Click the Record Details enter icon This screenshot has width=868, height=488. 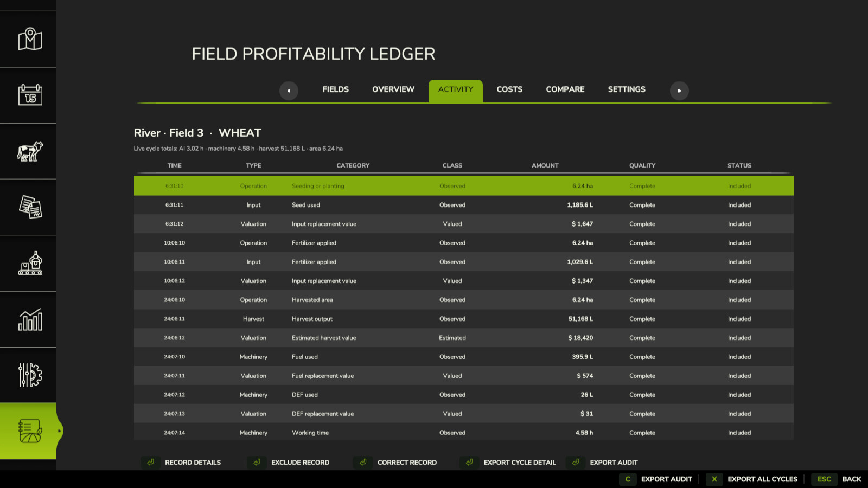(151, 463)
